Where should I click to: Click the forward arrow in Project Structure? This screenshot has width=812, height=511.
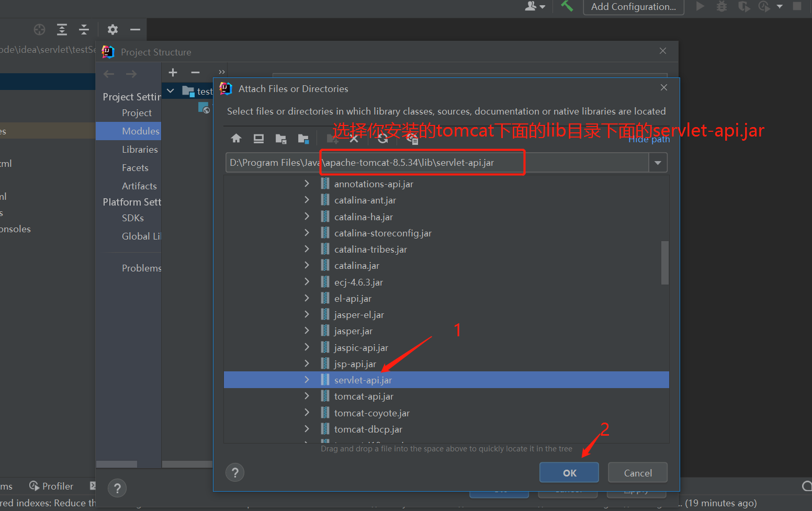click(131, 74)
